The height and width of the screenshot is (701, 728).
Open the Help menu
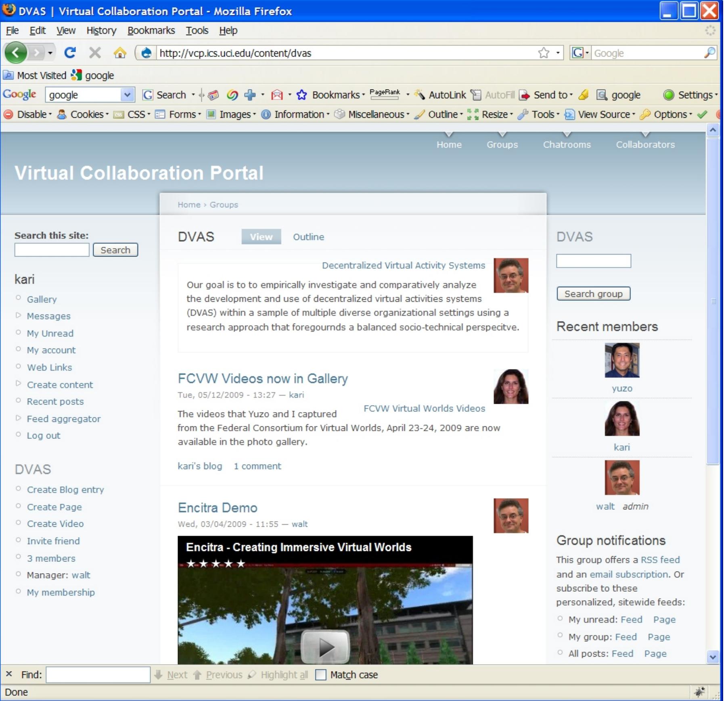coord(228,31)
